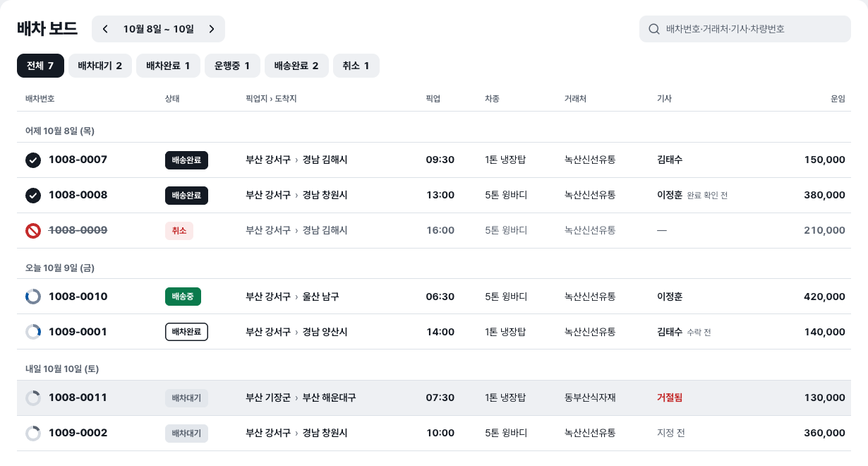Viewport: 868px width, 466px height.
Task: Click 배송완료 status badge for 1008-0008
Action: [186, 196]
